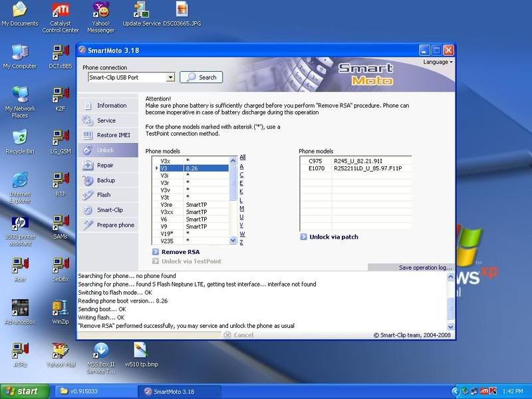Click the Backup icon in sidebar
Image resolution: width=532 pixels, height=399 pixels.
click(x=88, y=180)
